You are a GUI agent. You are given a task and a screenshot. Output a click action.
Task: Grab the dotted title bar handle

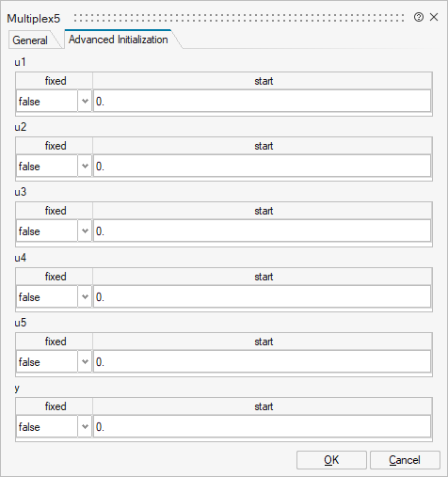point(239,18)
